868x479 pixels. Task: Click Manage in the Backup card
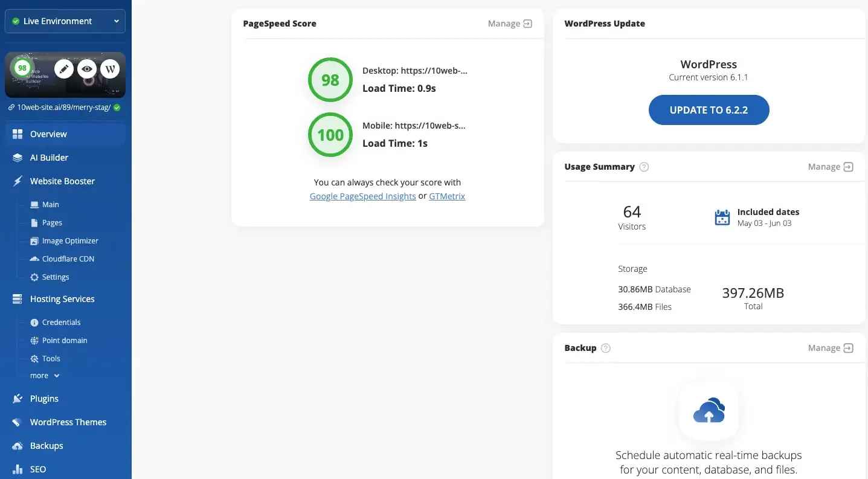click(x=831, y=348)
